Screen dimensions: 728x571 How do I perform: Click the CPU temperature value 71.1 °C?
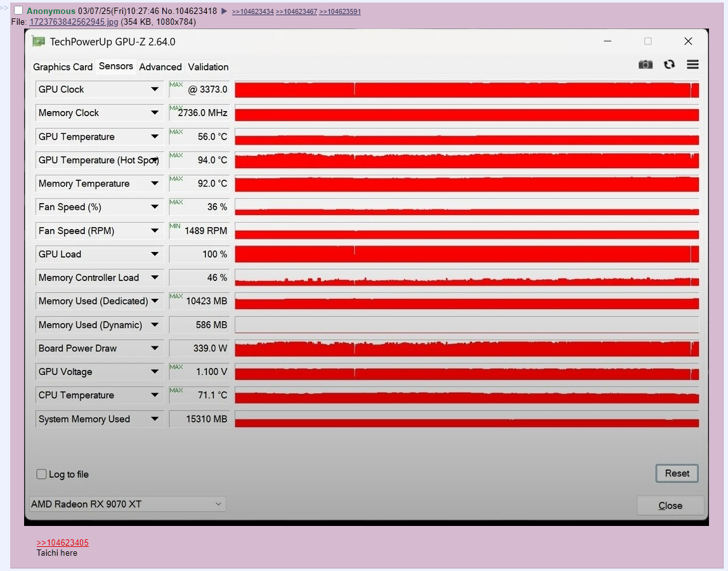[212, 395]
